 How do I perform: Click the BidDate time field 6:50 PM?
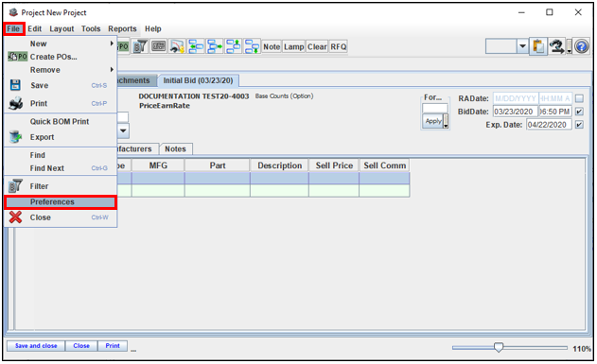(554, 112)
